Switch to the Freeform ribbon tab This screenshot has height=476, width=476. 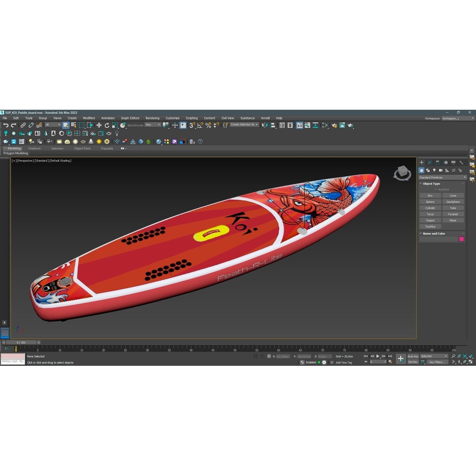(34, 149)
